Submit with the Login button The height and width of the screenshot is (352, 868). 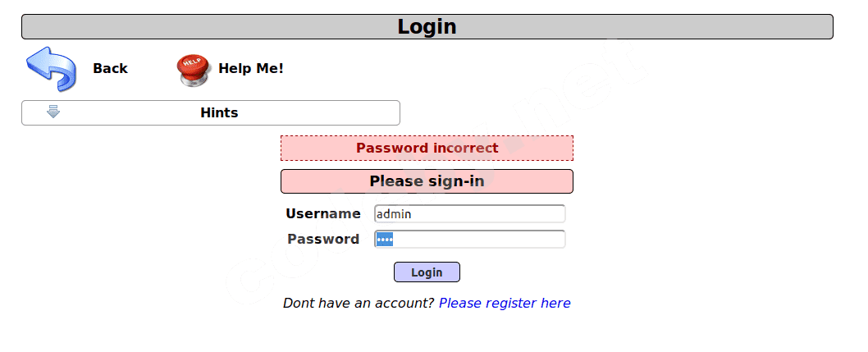[427, 272]
